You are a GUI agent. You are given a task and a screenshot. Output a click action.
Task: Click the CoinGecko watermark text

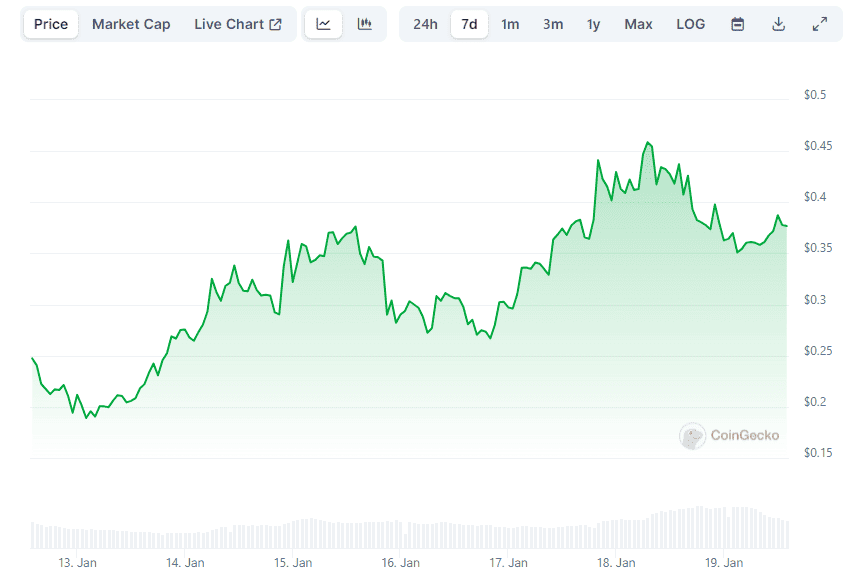pos(745,436)
